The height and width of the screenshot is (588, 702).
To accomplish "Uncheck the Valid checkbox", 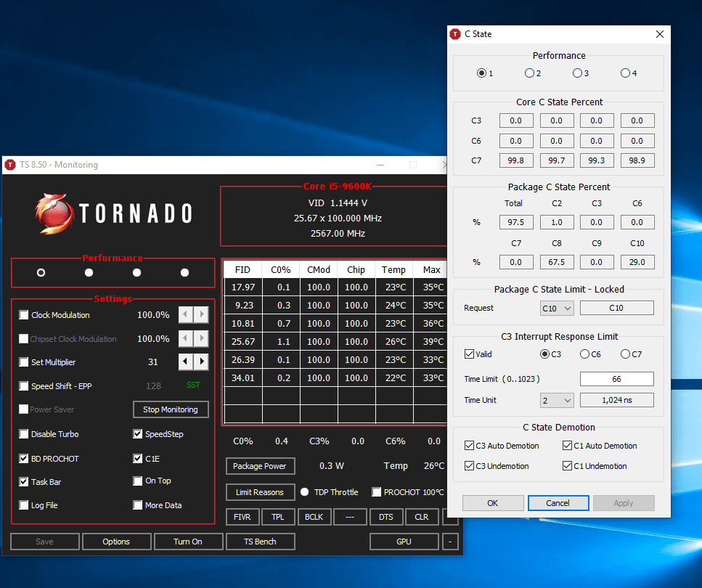I will pos(469,354).
